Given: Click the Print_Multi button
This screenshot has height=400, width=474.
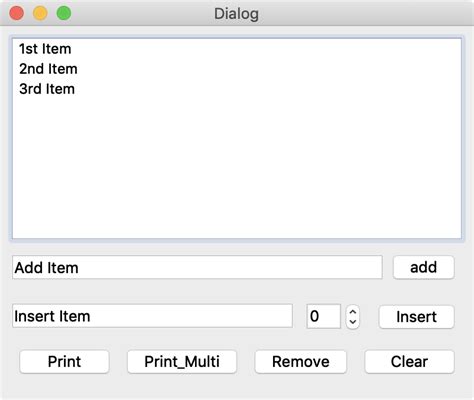Looking at the screenshot, I should (182, 362).
